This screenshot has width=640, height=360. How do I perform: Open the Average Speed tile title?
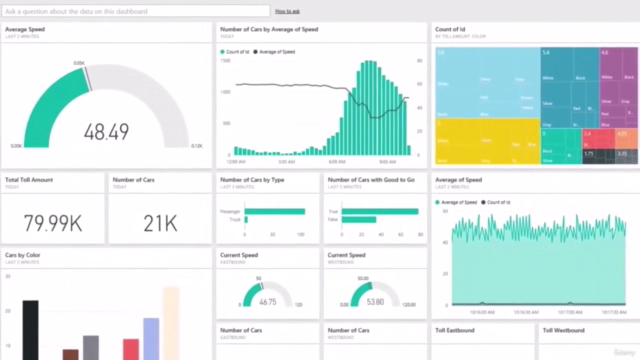pos(25,29)
